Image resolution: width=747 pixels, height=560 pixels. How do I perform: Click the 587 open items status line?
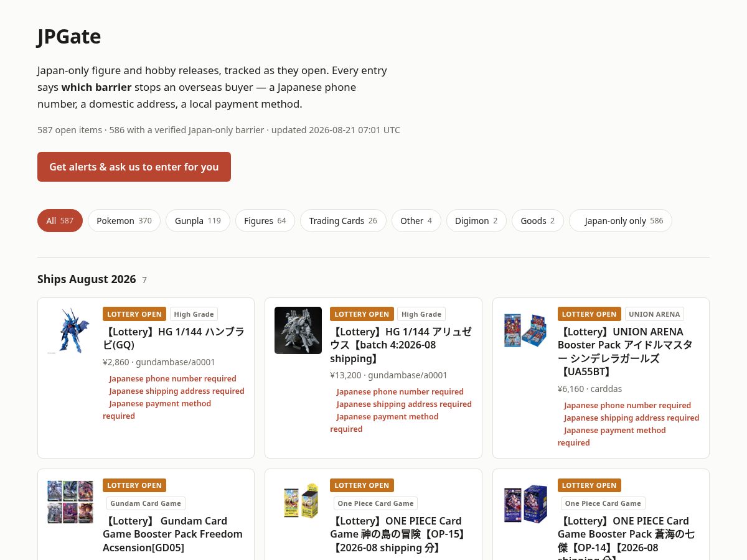click(x=218, y=130)
